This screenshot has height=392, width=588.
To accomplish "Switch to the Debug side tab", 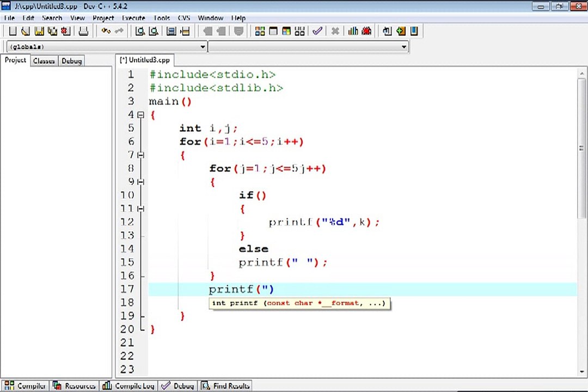I will click(x=72, y=61).
